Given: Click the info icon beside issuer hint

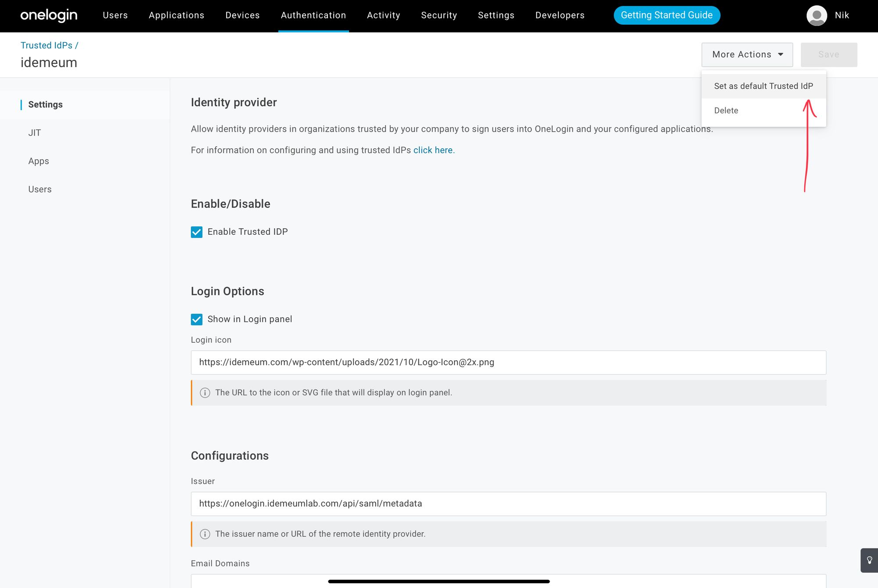Looking at the screenshot, I should 205,534.
